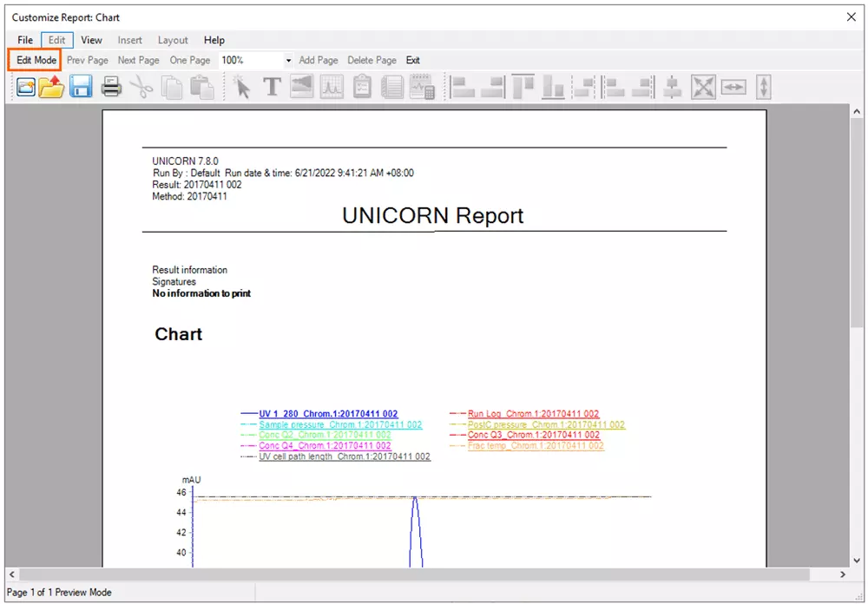This screenshot has height=604, width=868.
Task: Click the make same size icon
Action: (703, 87)
